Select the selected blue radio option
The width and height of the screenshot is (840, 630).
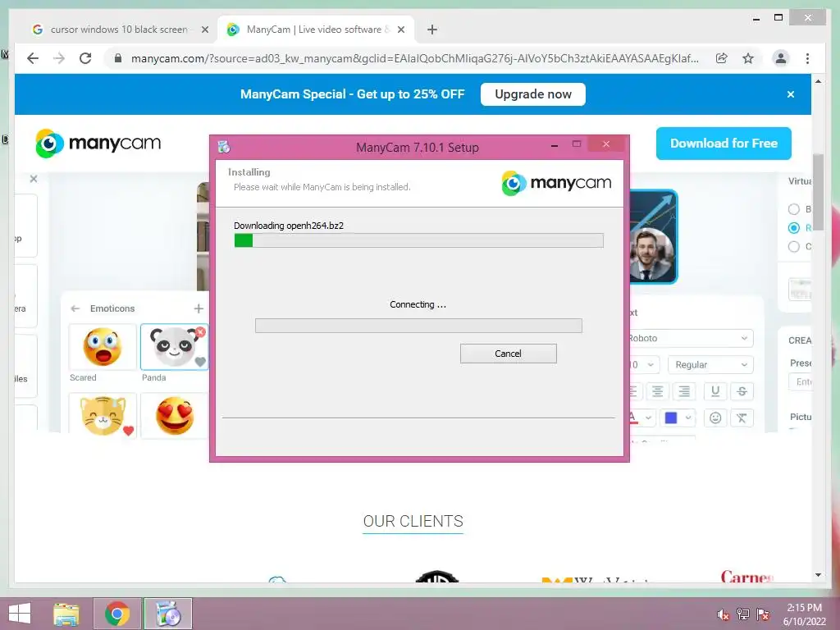(794, 228)
